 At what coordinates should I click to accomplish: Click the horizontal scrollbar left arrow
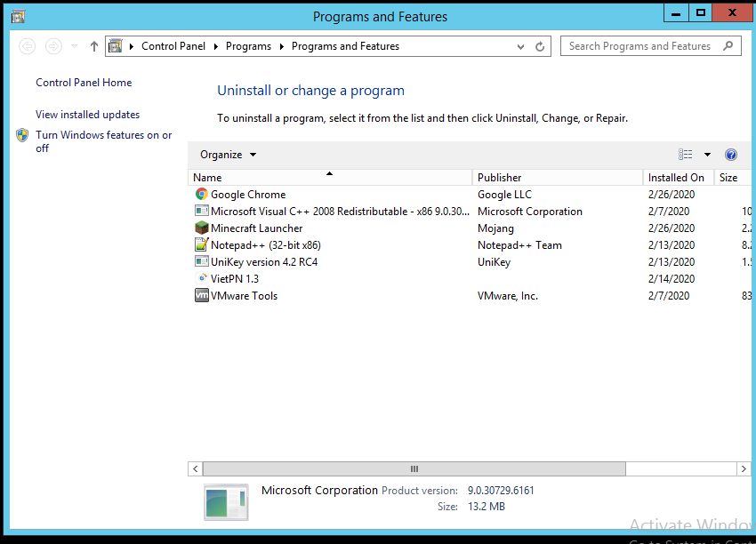[x=196, y=468]
